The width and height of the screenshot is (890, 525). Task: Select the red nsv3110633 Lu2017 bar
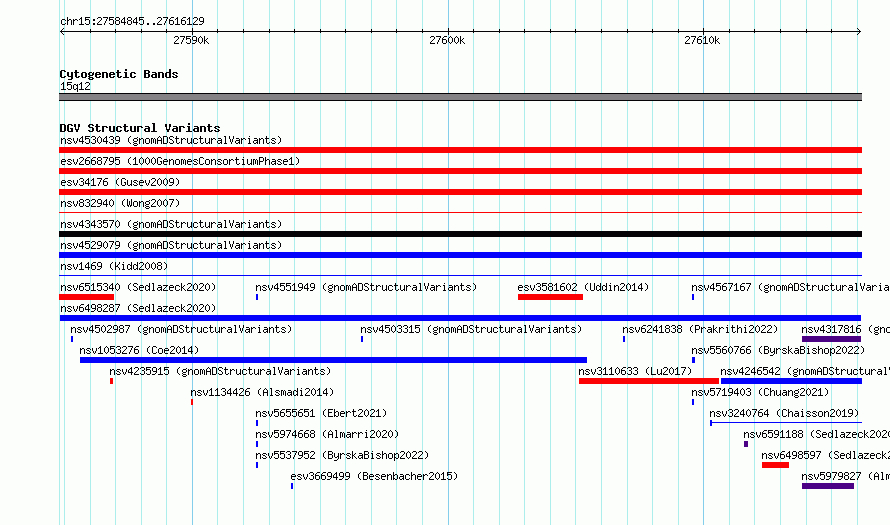click(x=649, y=381)
